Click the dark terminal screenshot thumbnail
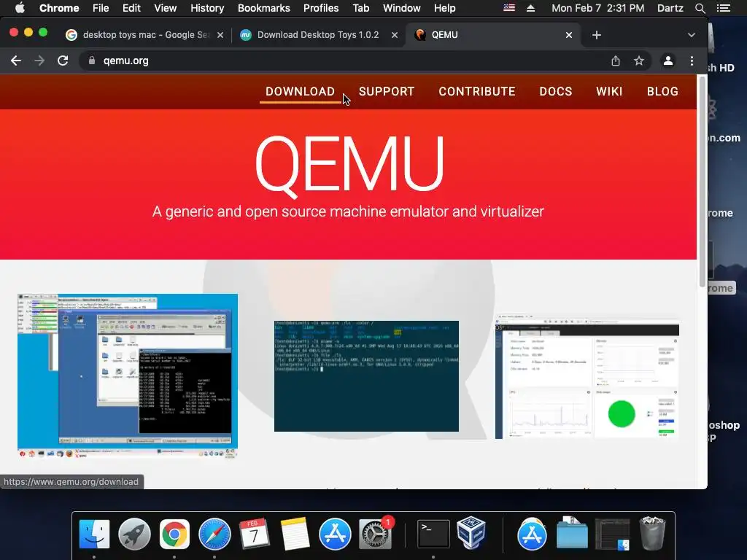The width and height of the screenshot is (747, 560). coord(366,376)
